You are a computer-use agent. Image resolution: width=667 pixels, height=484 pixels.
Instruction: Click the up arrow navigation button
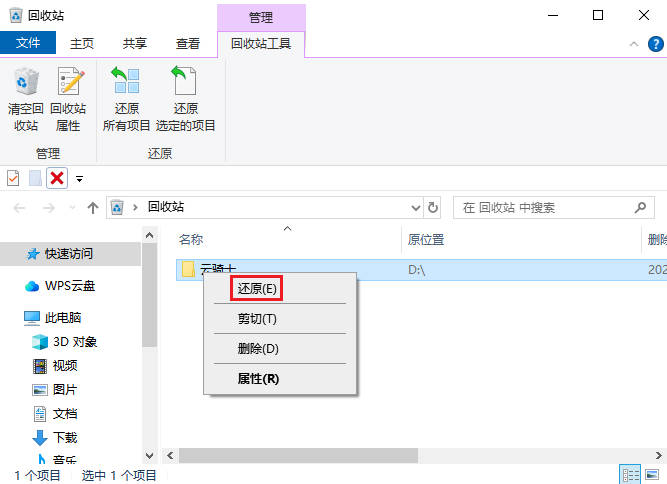coord(93,208)
